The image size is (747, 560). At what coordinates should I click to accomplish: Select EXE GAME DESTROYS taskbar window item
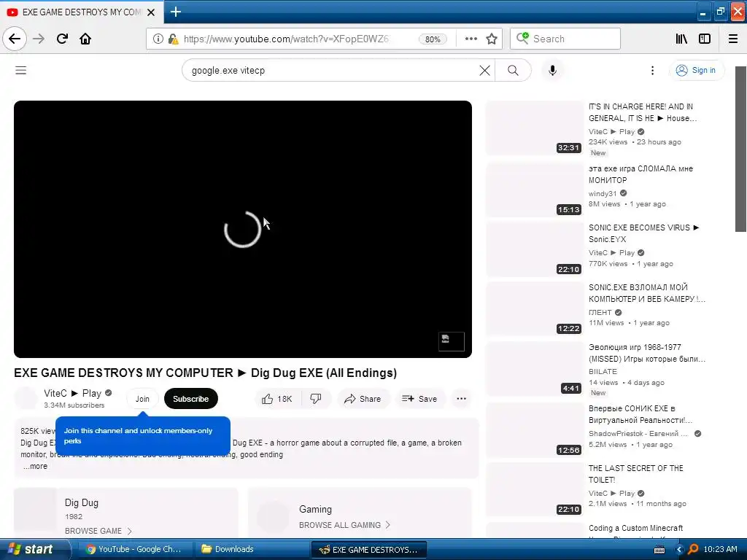[369, 550]
